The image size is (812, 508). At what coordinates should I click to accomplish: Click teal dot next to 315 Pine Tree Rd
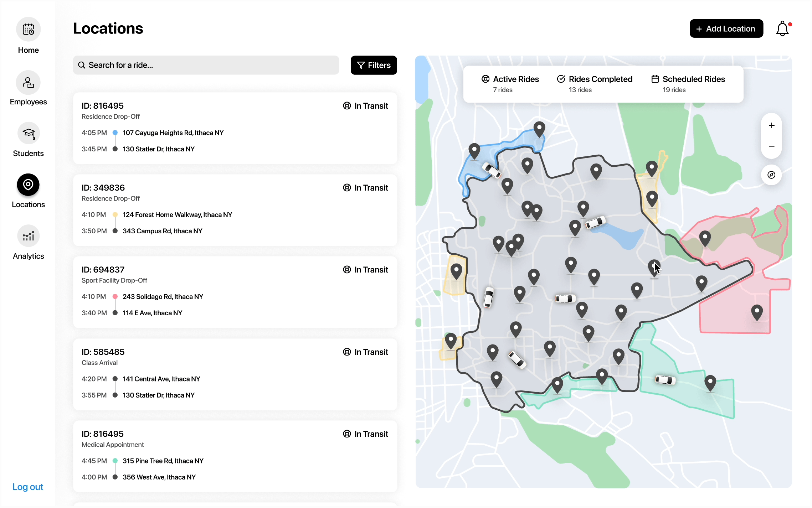[x=115, y=461]
